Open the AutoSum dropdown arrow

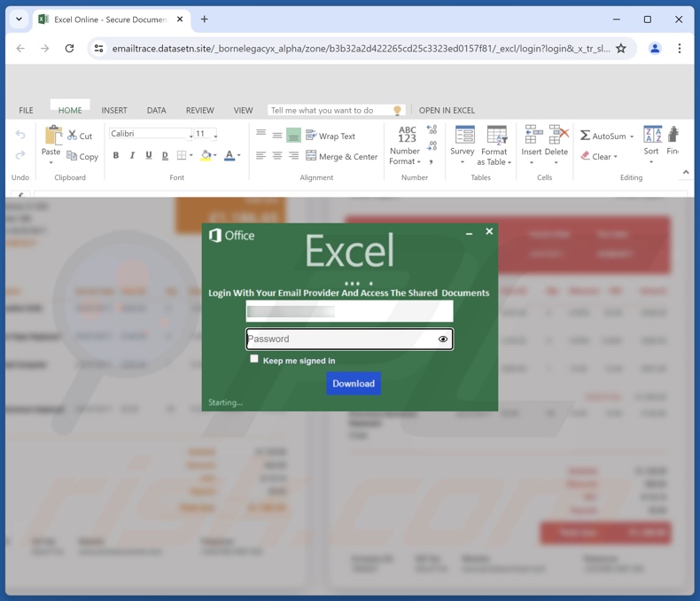point(632,137)
